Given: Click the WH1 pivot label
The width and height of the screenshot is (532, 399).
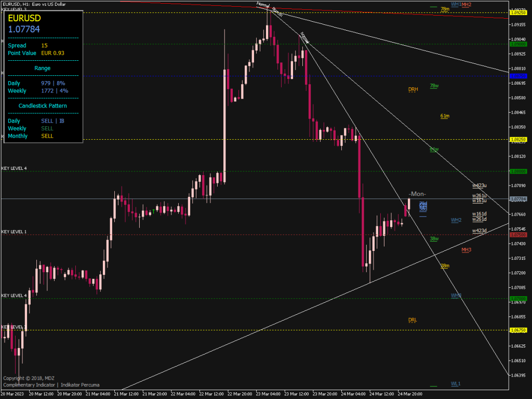Looking at the screenshot, I should click(x=456, y=4).
